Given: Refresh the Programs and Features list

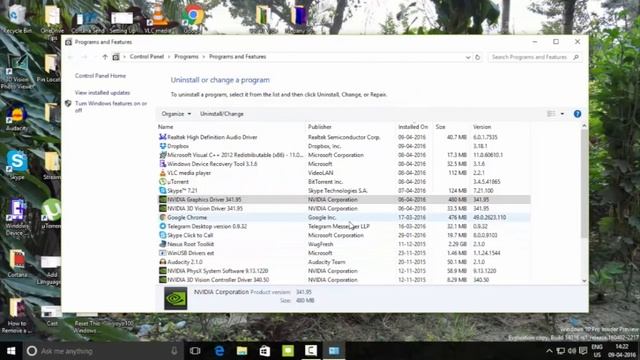Looking at the screenshot, I should (478, 57).
